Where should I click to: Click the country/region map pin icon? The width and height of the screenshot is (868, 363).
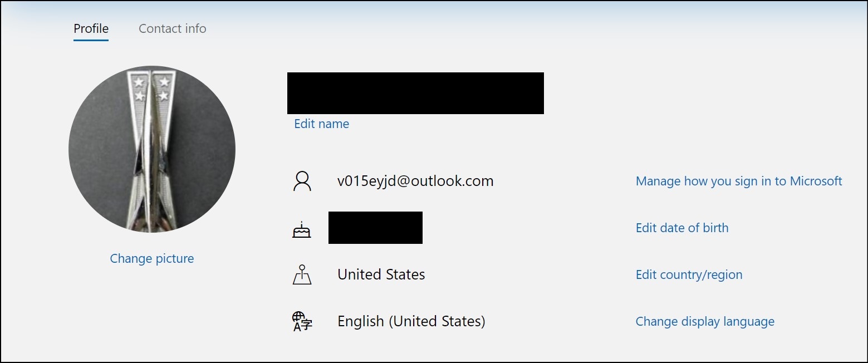302,275
